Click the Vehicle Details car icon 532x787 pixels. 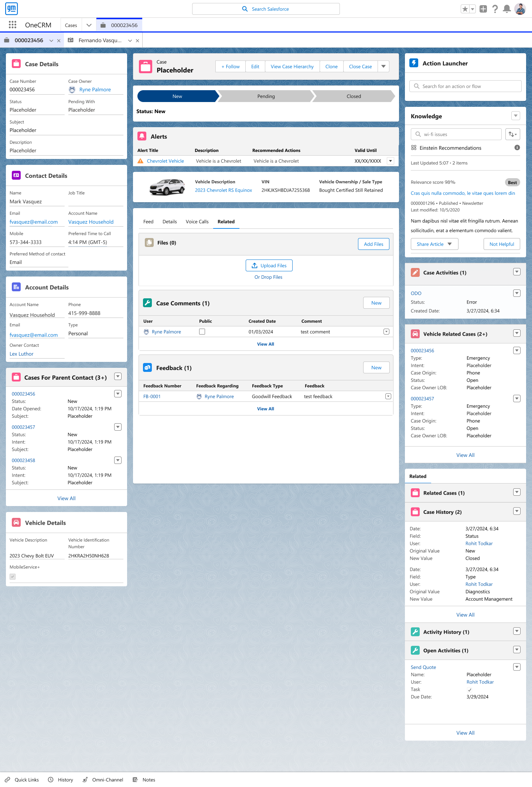(x=16, y=522)
